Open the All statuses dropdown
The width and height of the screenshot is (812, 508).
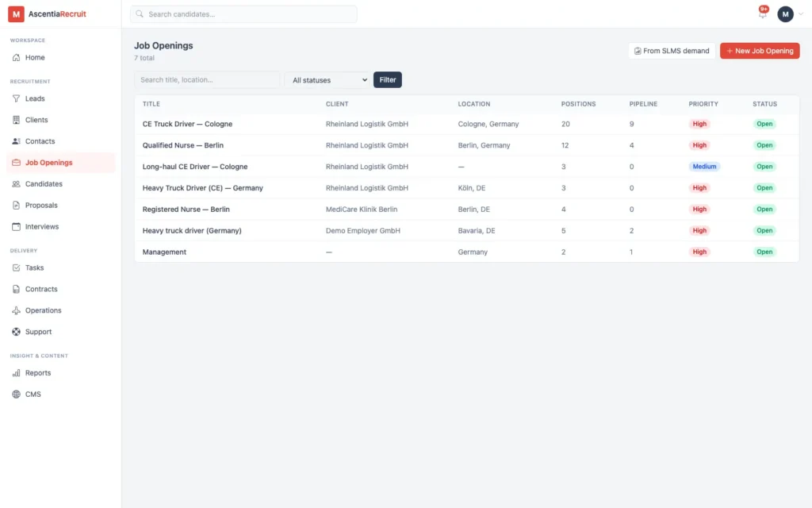(327, 80)
